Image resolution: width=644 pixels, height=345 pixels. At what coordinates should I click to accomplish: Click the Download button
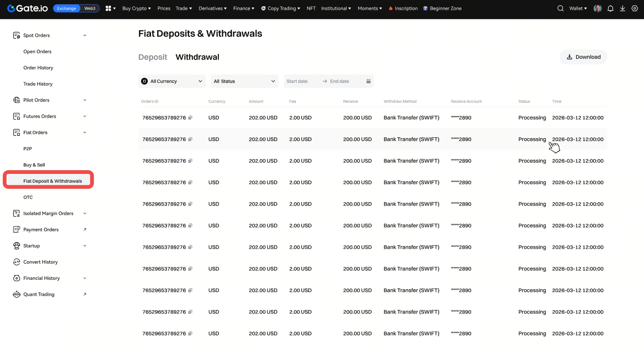tap(584, 57)
